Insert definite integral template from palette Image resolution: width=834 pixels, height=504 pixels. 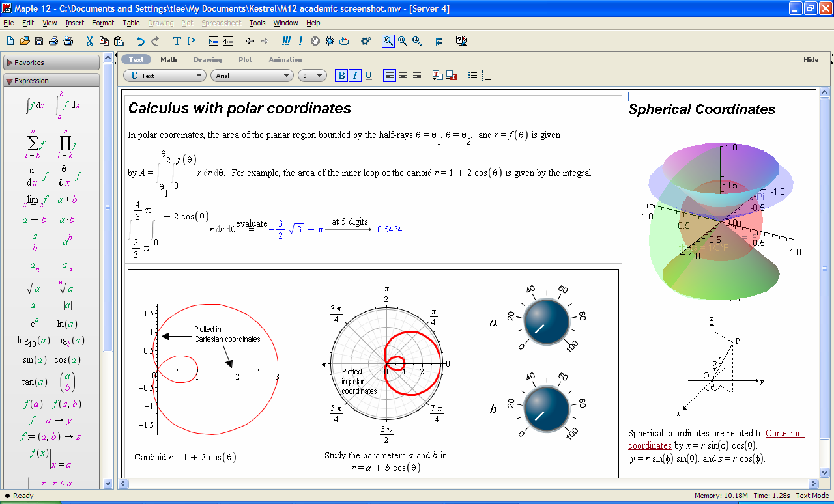[x=67, y=105]
